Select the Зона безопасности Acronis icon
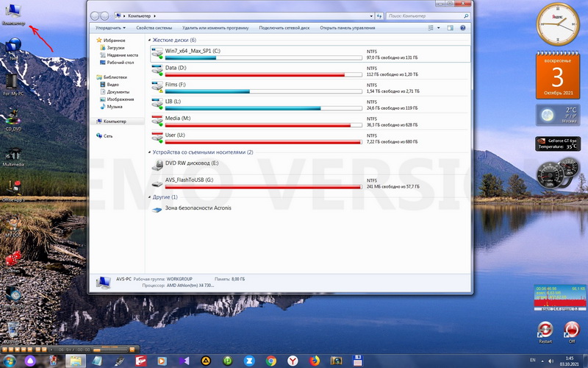The height and width of the screenshot is (368, 588). pyautogui.click(x=157, y=209)
